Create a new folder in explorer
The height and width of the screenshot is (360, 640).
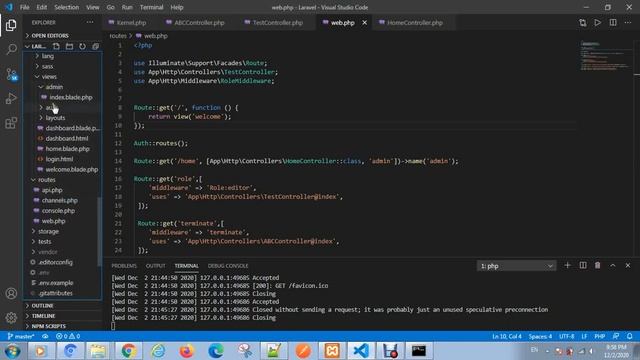click(x=69, y=47)
